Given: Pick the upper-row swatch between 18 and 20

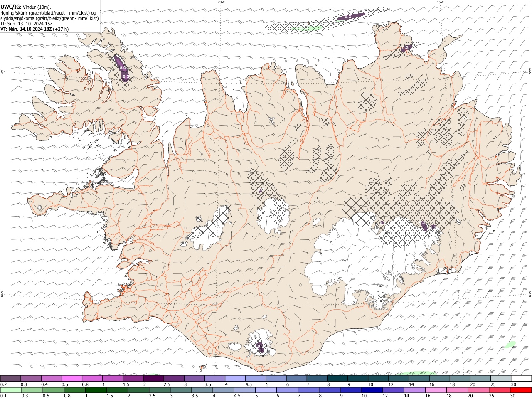Looking at the screenshot, I should tap(460, 378).
